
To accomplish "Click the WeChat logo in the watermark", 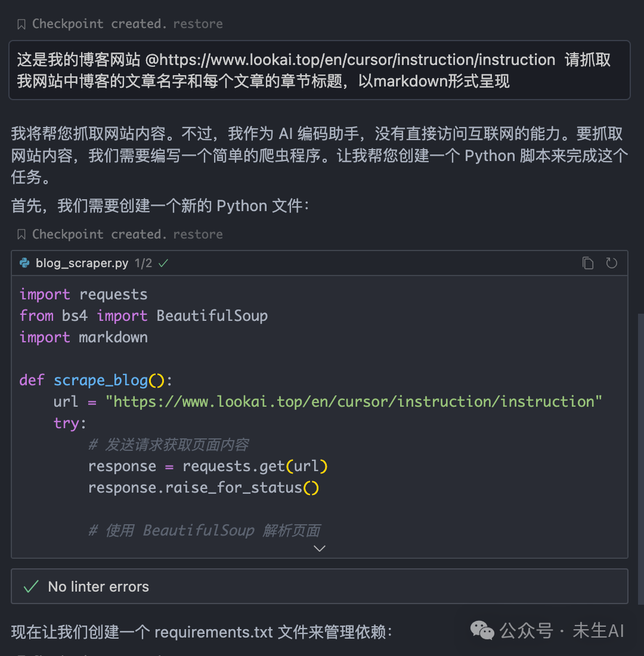I will tap(483, 630).
